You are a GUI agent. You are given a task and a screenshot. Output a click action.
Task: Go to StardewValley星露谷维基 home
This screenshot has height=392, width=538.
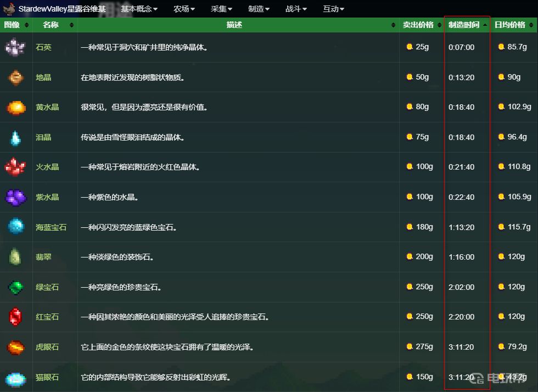pos(61,9)
